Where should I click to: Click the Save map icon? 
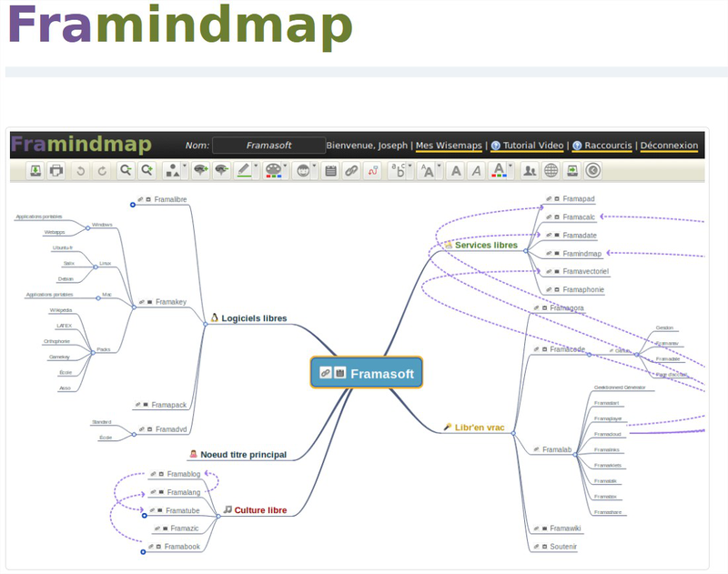35,170
